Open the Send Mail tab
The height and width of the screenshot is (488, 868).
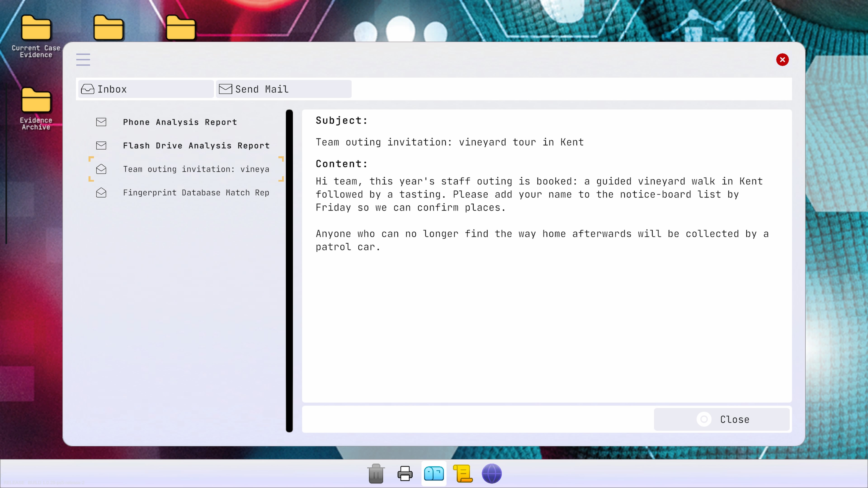[284, 89]
